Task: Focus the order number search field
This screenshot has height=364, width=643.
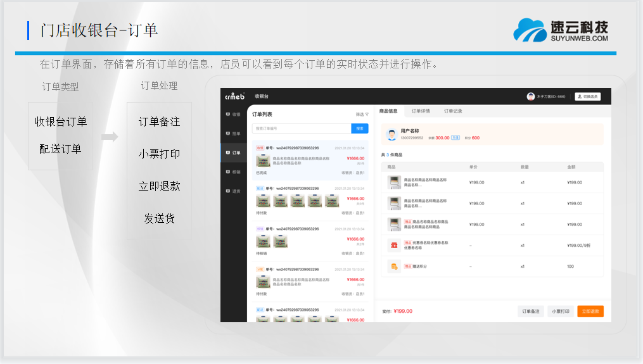Action: pyautogui.click(x=302, y=129)
